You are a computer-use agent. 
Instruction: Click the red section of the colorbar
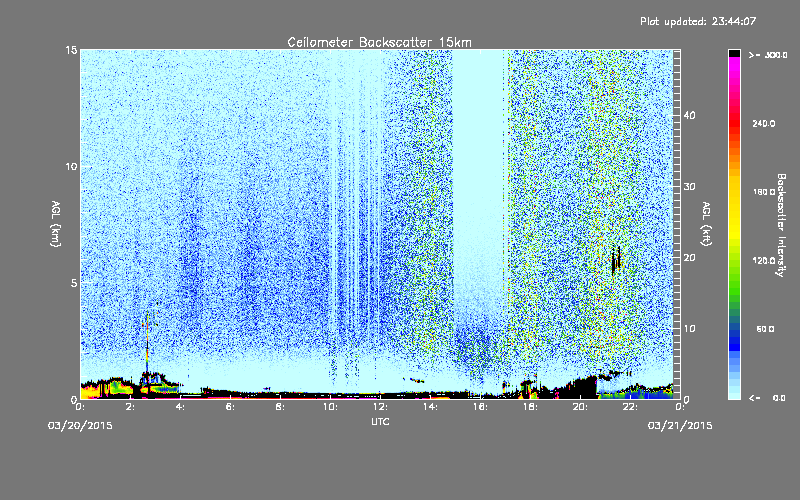pos(734,121)
